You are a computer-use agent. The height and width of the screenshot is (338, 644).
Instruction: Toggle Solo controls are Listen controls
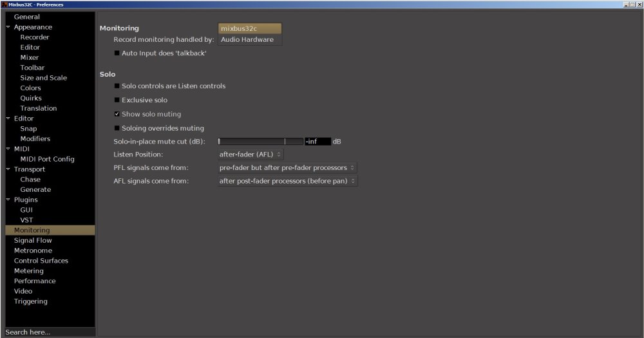pyautogui.click(x=117, y=86)
